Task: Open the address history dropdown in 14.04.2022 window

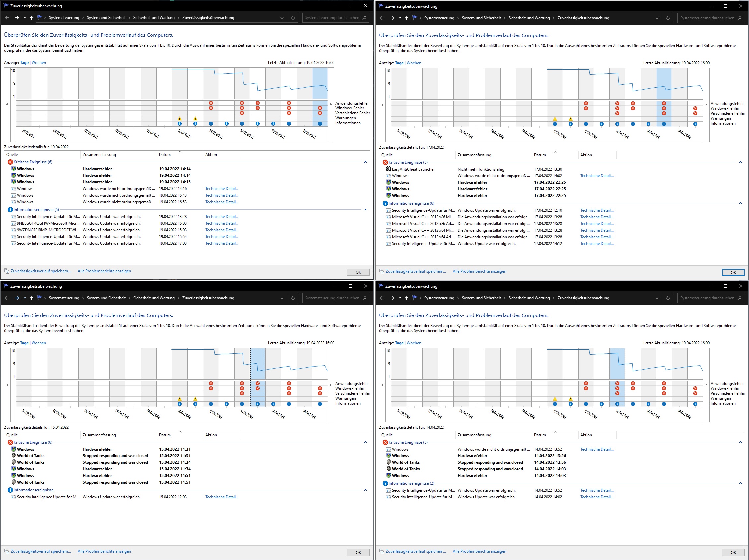Action: [x=657, y=298]
